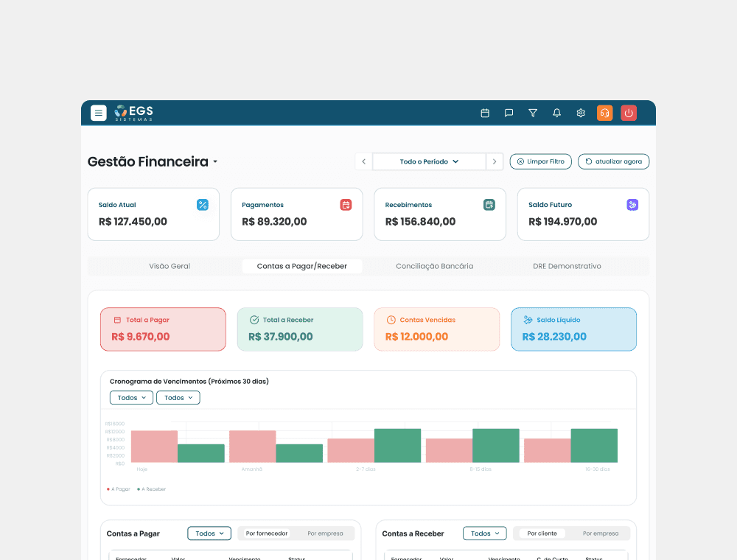Open first Todos dropdown in Cronograma
The height and width of the screenshot is (560, 737).
click(132, 397)
